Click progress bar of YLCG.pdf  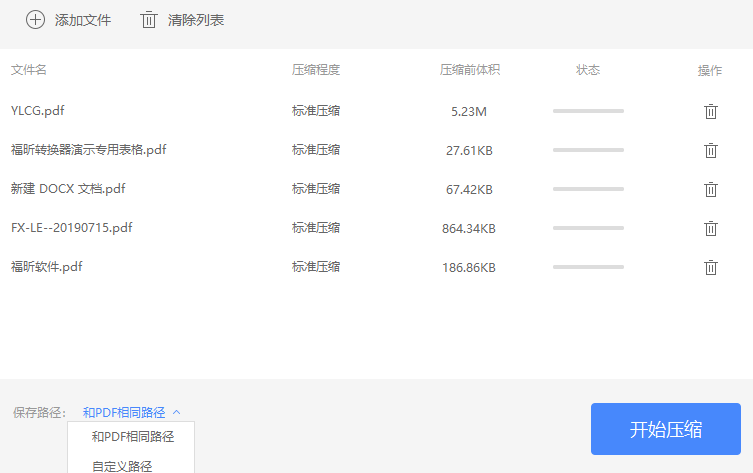(x=588, y=111)
